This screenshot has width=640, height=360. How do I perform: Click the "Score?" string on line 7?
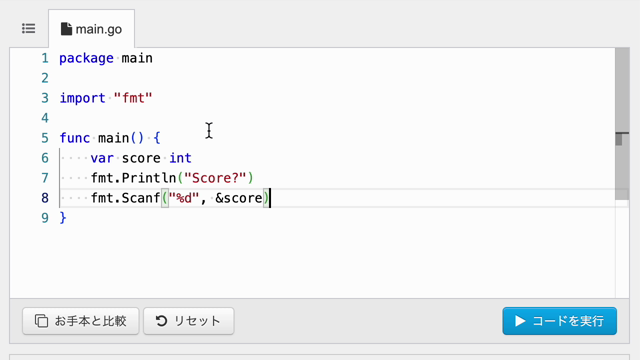click(215, 178)
